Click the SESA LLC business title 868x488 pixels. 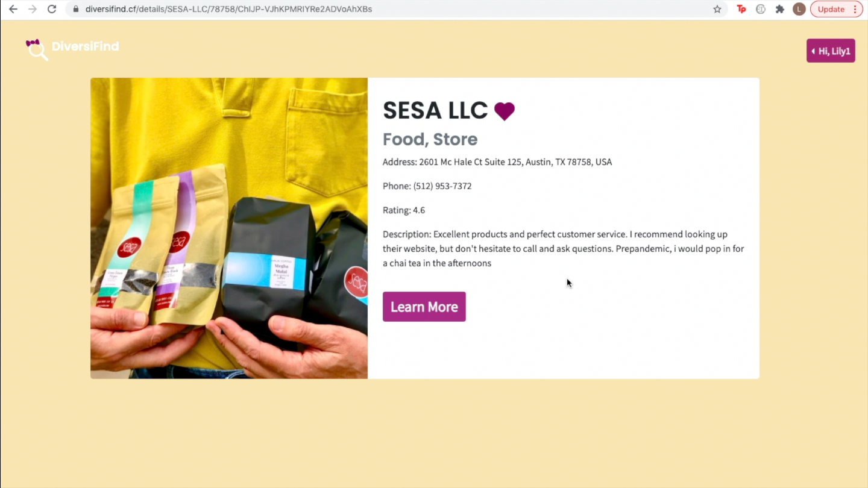(x=435, y=110)
